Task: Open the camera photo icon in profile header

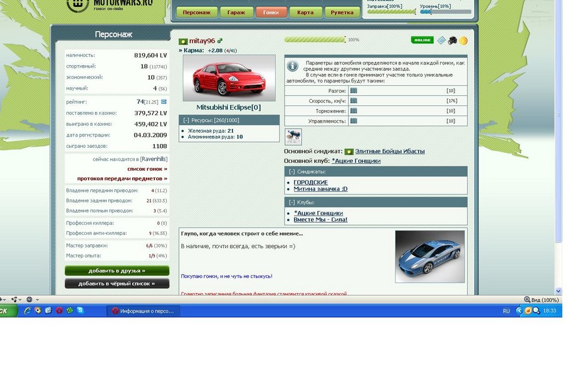Action: pyautogui.click(x=452, y=40)
